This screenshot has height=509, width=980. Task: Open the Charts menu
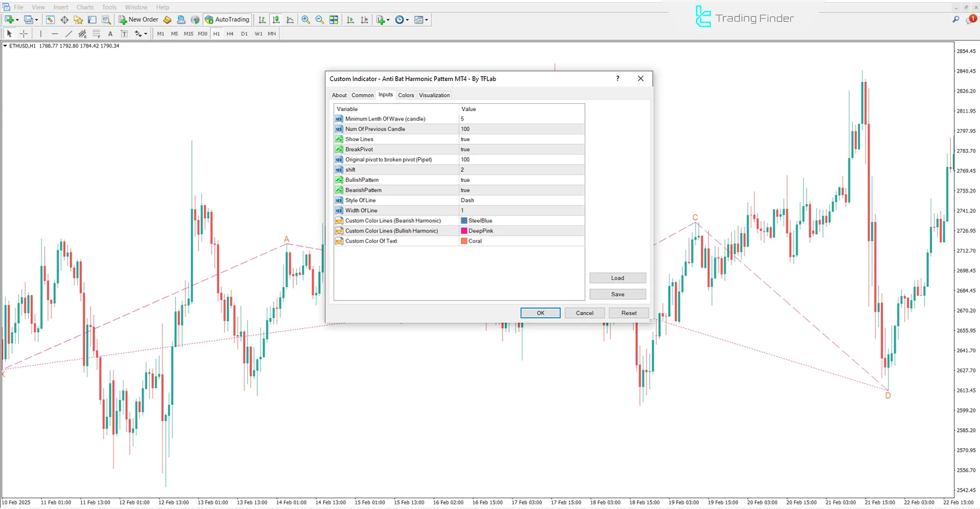pos(84,7)
